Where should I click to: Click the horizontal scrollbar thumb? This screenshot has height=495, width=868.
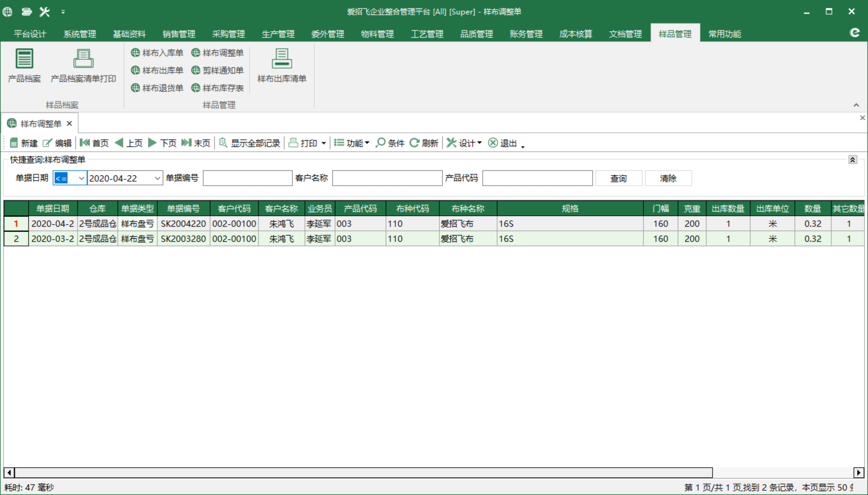(x=363, y=472)
